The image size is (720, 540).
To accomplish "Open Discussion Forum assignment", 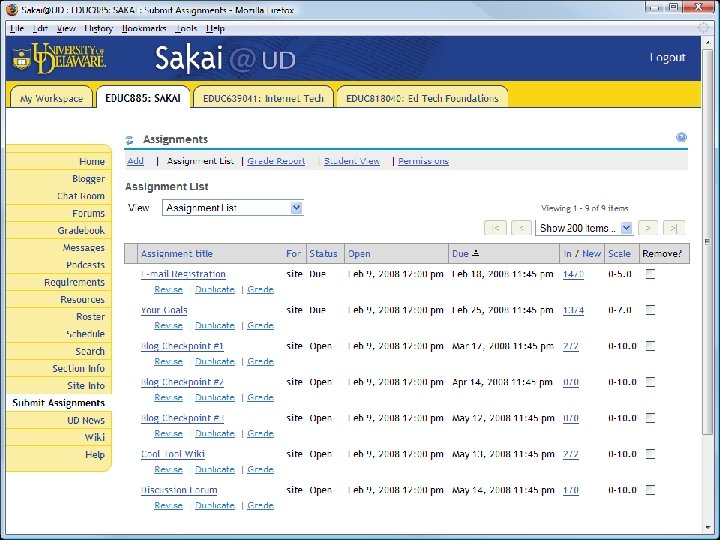I will click(x=179, y=490).
